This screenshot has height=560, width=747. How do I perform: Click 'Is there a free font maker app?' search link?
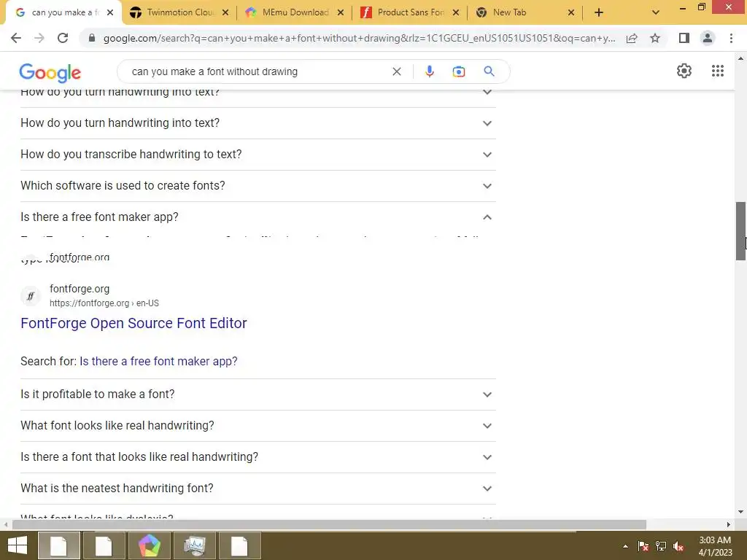[158, 362]
